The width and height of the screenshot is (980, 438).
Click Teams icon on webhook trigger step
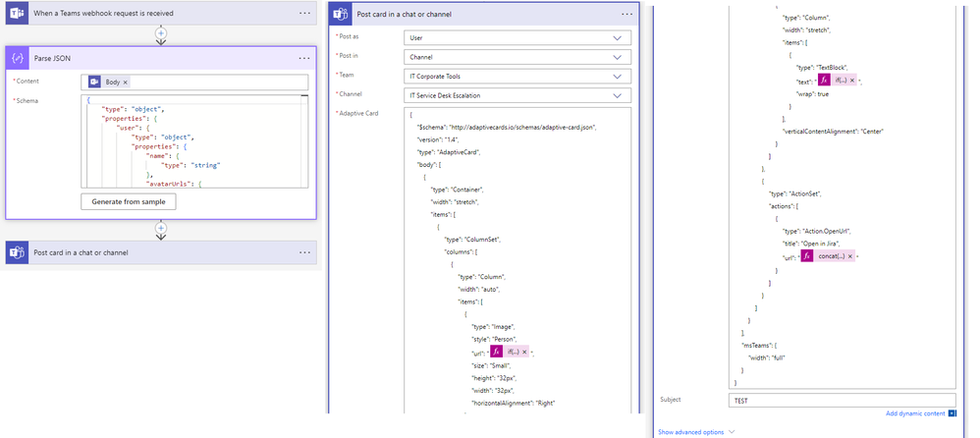click(17, 13)
